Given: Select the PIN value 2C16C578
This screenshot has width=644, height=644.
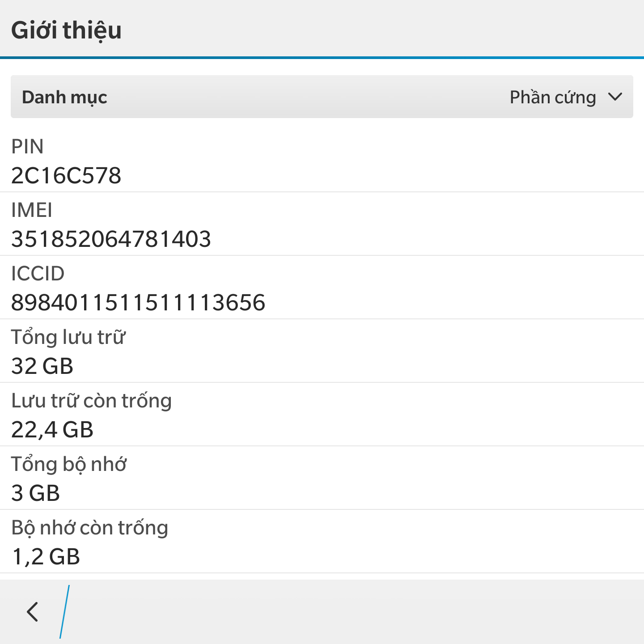Looking at the screenshot, I should (x=66, y=175).
